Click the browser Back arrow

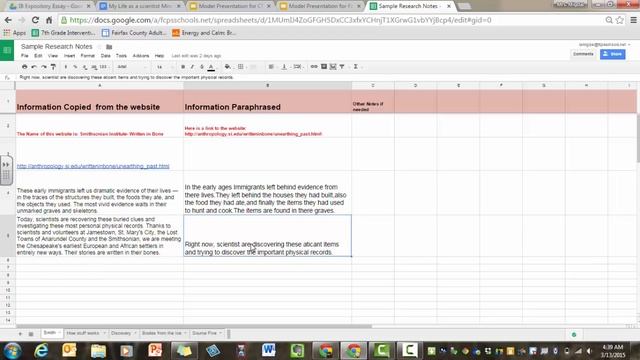point(8,20)
